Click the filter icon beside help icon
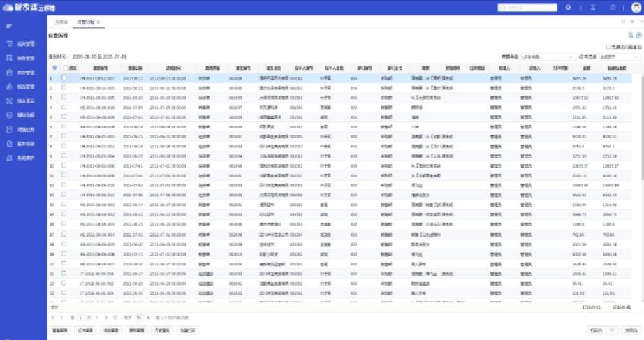 tap(631, 35)
